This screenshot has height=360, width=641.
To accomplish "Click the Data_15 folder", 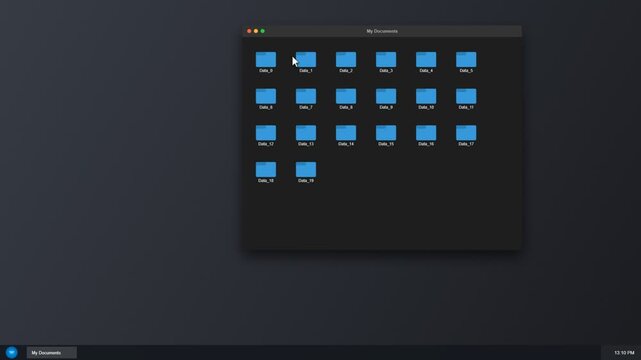I will [x=386, y=133].
